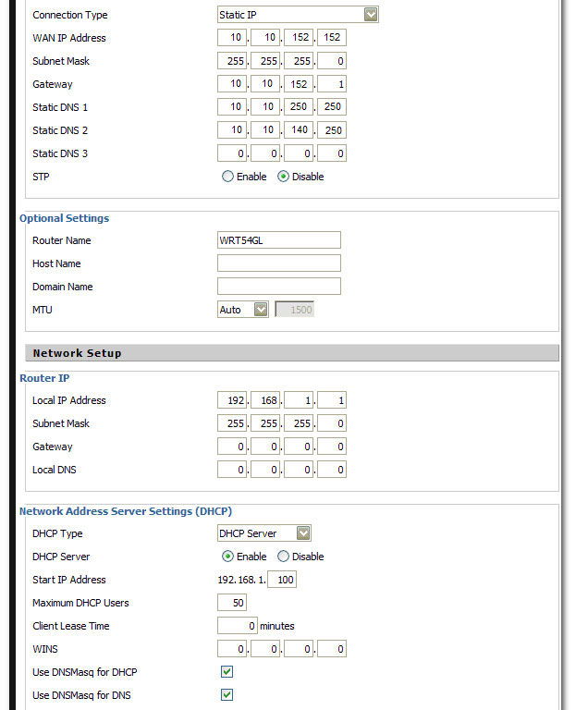Click Local IP Address first octet 192

pyautogui.click(x=232, y=400)
